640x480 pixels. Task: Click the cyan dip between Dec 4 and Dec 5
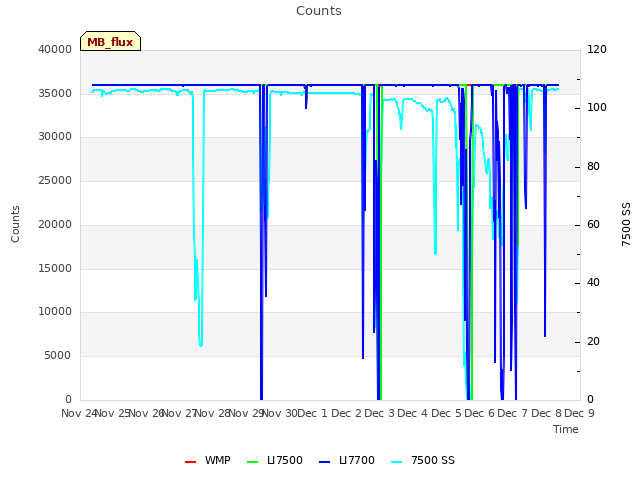[x=435, y=253]
